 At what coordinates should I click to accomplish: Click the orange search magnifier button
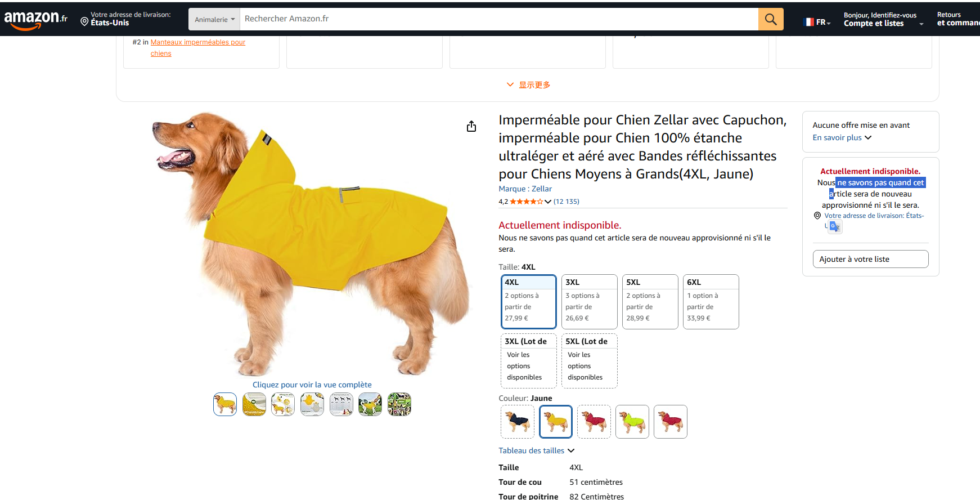coord(770,19)
